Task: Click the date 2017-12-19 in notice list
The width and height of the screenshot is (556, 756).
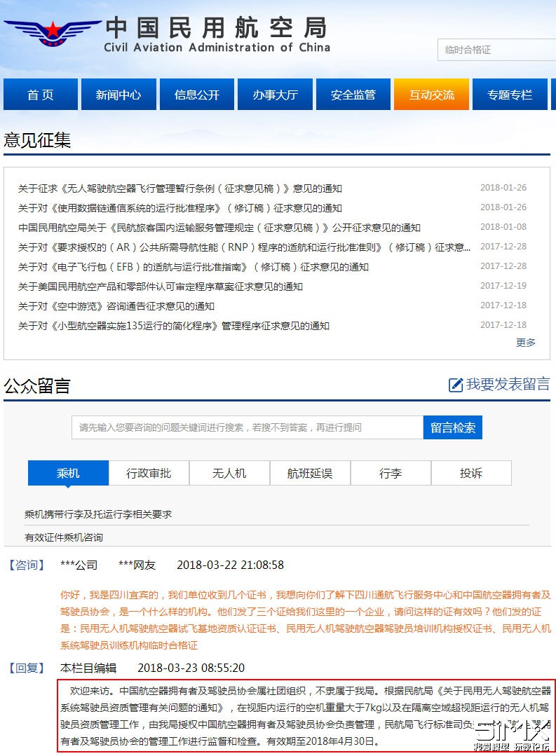Action: coord(503,285)
